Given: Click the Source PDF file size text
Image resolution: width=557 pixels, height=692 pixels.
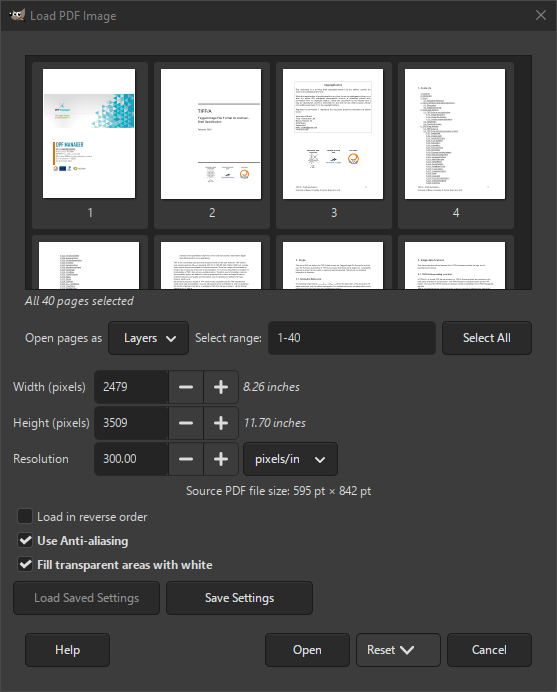Looking at the screenshot, I should click(278, 491).
